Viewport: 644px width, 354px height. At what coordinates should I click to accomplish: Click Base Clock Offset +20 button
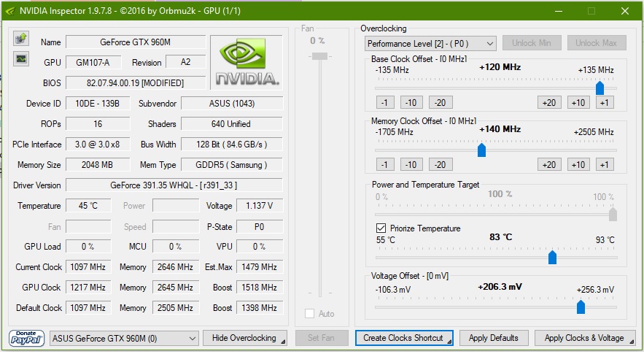point(549,102)
